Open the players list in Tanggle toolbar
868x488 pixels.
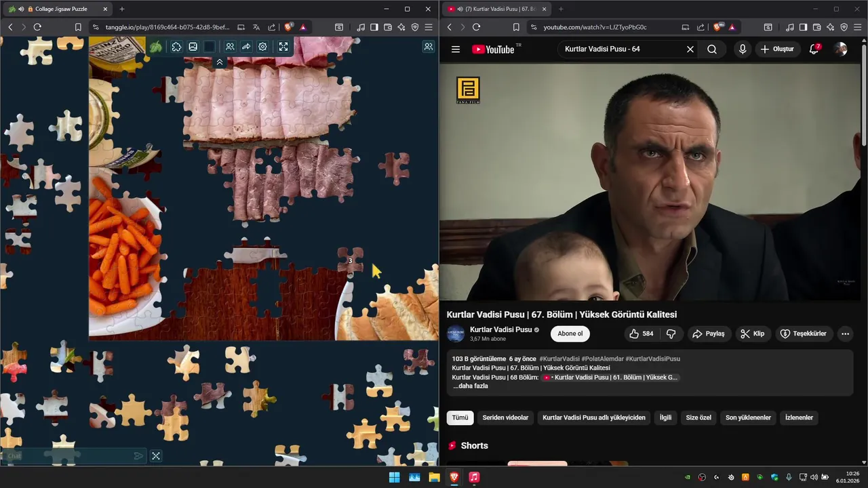[x=230, y=47]
